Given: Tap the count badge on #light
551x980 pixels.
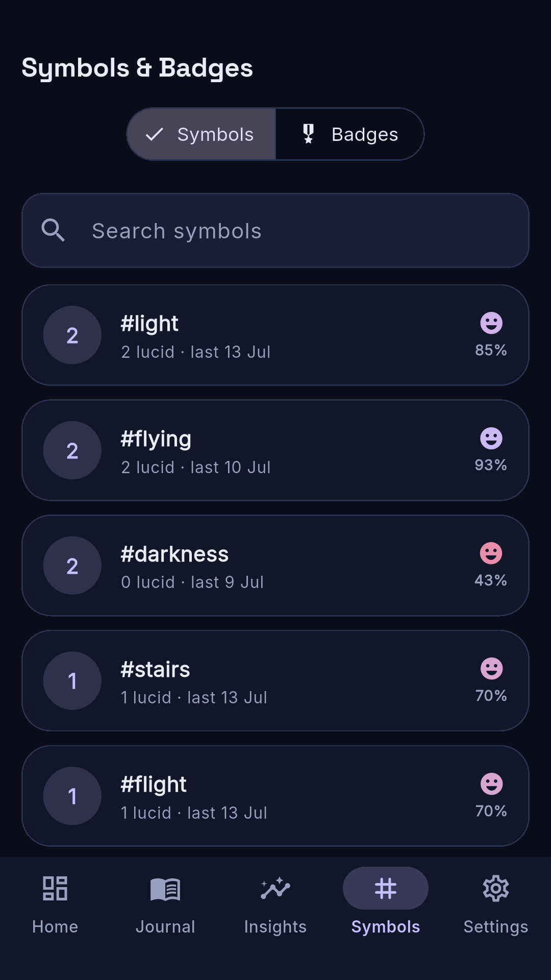Looking at the screenshot, I should point(72,335).
